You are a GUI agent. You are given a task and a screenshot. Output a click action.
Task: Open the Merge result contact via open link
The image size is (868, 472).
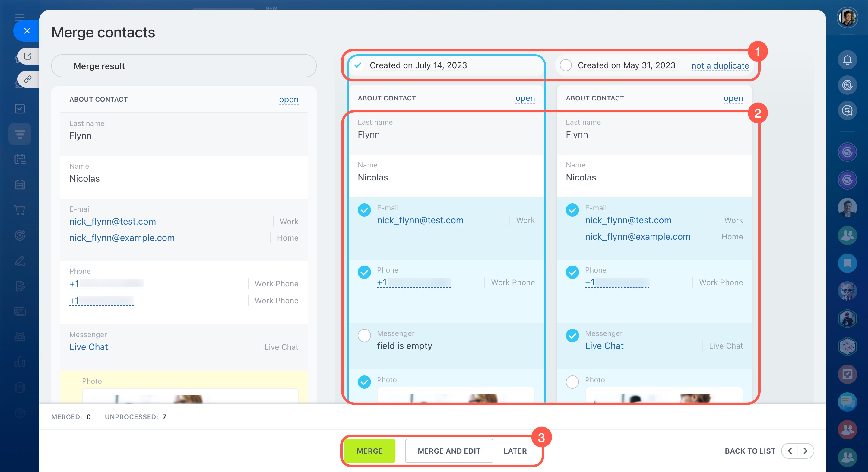(x=288, y=100)
